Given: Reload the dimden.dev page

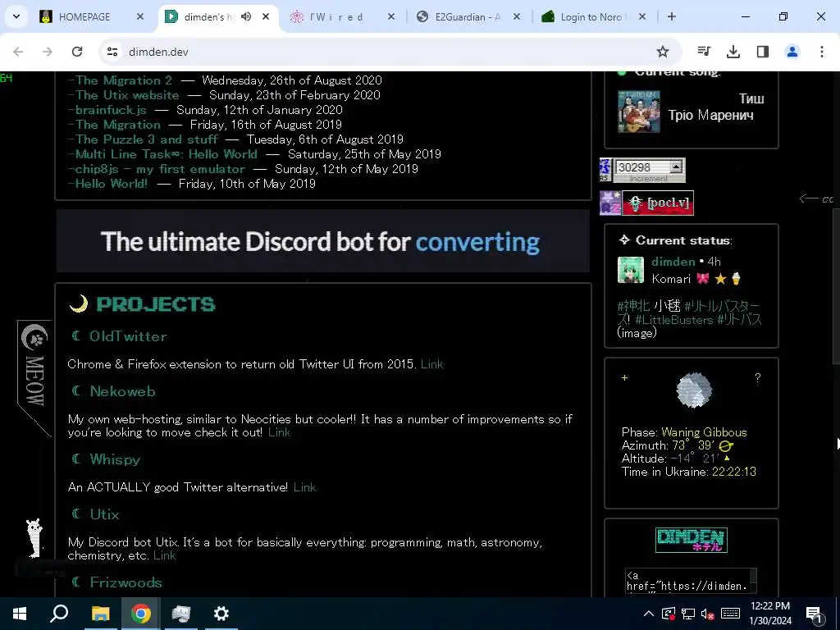Looking at the screenshot, I should tap(77, 52).
